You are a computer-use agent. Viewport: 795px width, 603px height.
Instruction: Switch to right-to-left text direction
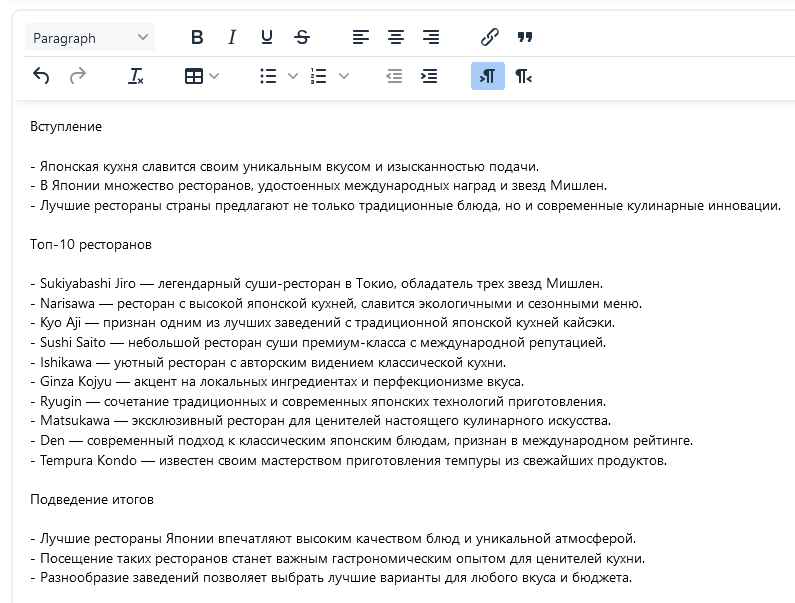[x=523, y=76]
